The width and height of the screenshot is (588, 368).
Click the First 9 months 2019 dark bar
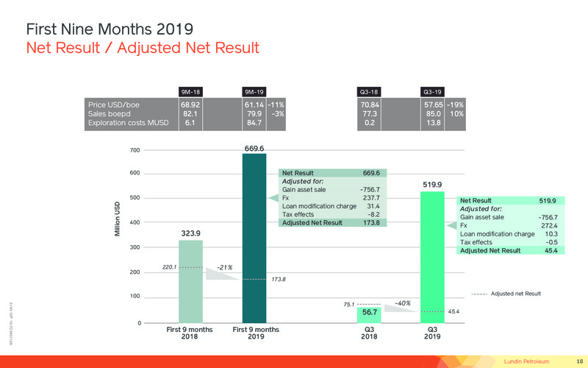[x=254, y=238]
